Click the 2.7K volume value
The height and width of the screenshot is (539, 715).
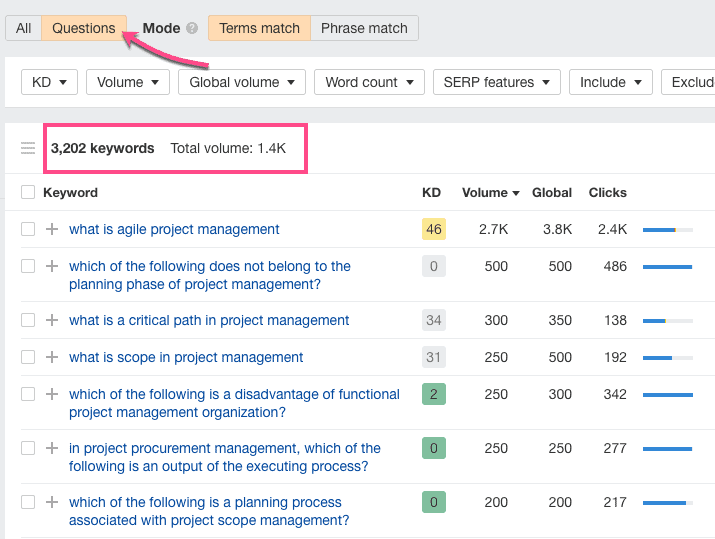coord(493,229)
